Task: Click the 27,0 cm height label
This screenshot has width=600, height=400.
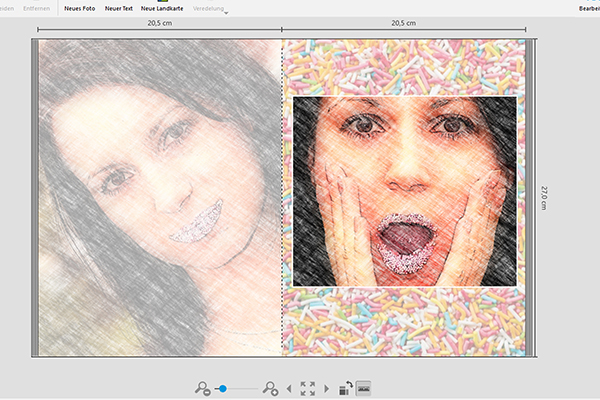Action: (x=544, y=197)
